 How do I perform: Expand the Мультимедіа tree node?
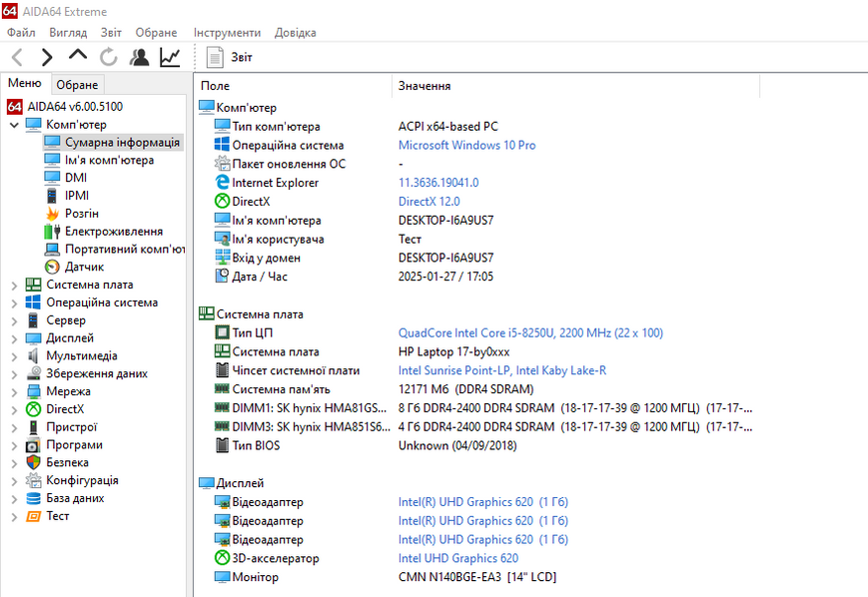click(x=14, y=356)
